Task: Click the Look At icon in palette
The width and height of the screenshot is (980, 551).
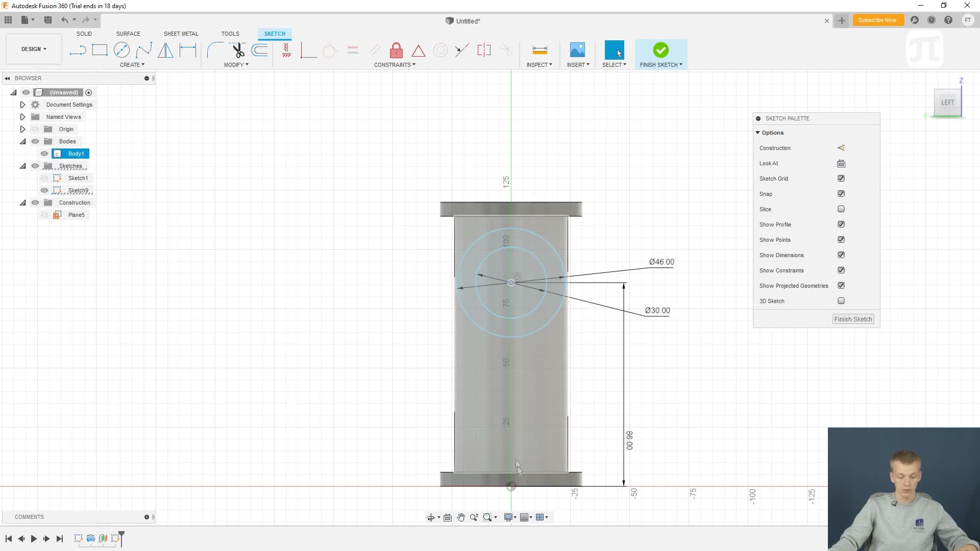Action: [841, 163]
